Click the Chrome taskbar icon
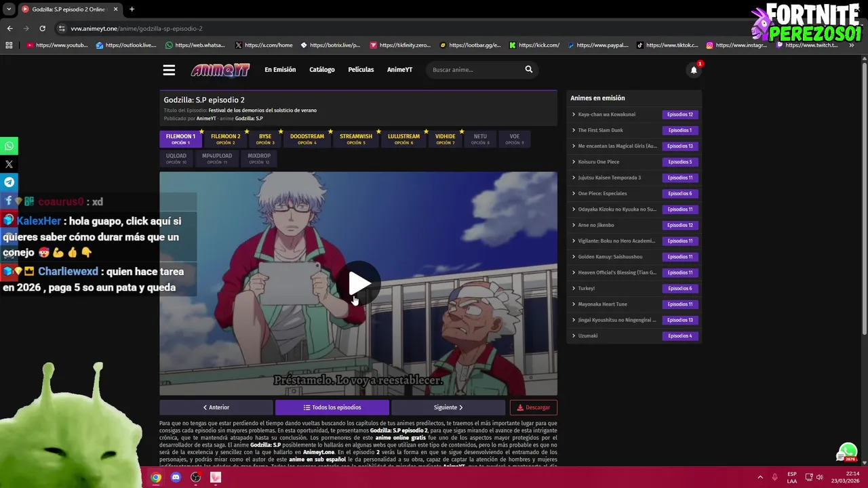 [156, 477]
